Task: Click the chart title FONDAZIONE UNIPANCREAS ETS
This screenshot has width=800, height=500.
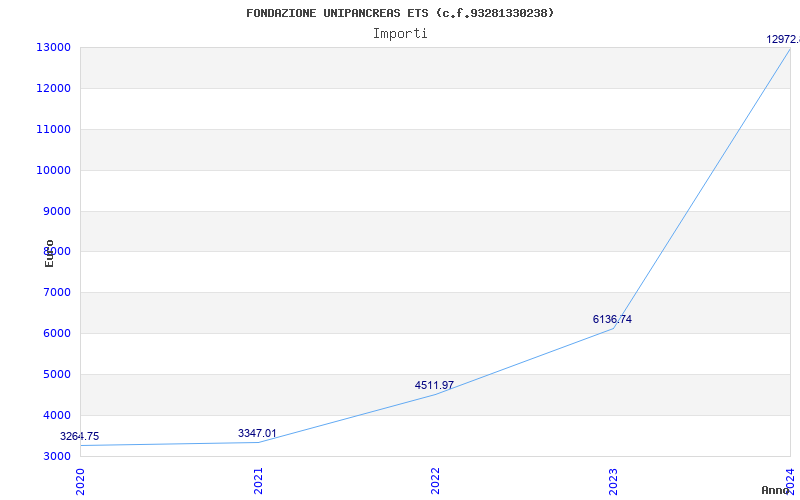Action: click(400, 13)
